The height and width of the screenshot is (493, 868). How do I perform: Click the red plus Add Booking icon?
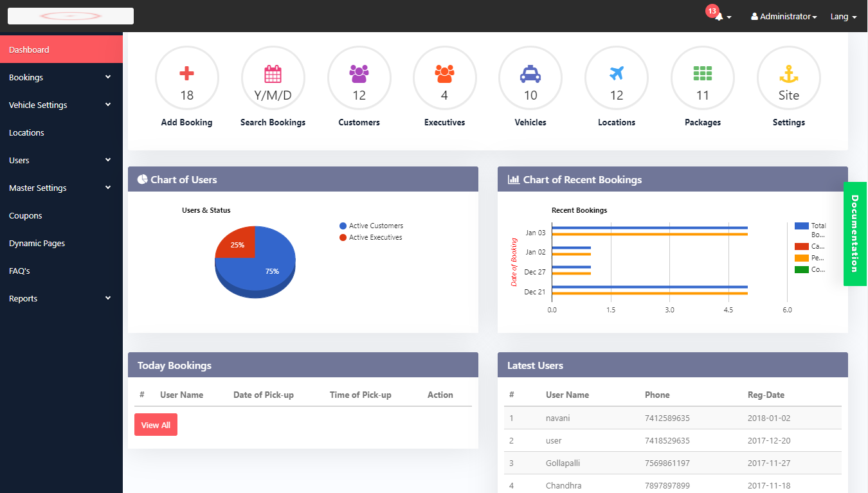pos(186,74)
